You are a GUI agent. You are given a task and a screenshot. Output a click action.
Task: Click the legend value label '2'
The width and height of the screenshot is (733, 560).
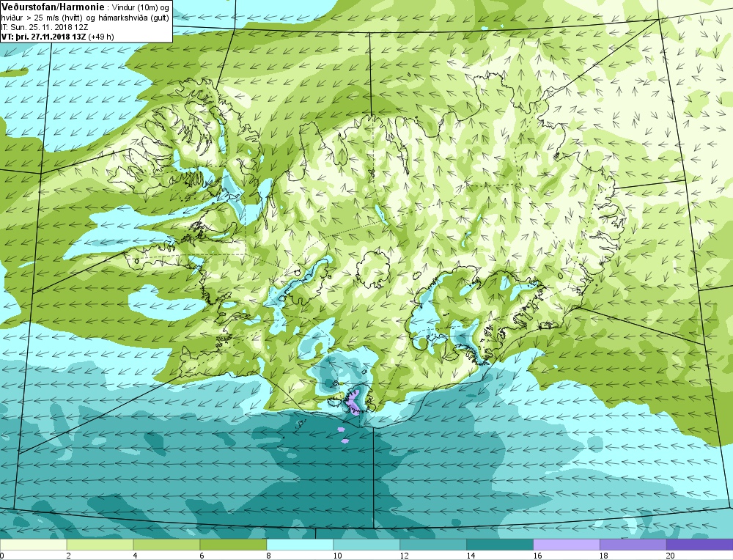(x=69, y=556)
